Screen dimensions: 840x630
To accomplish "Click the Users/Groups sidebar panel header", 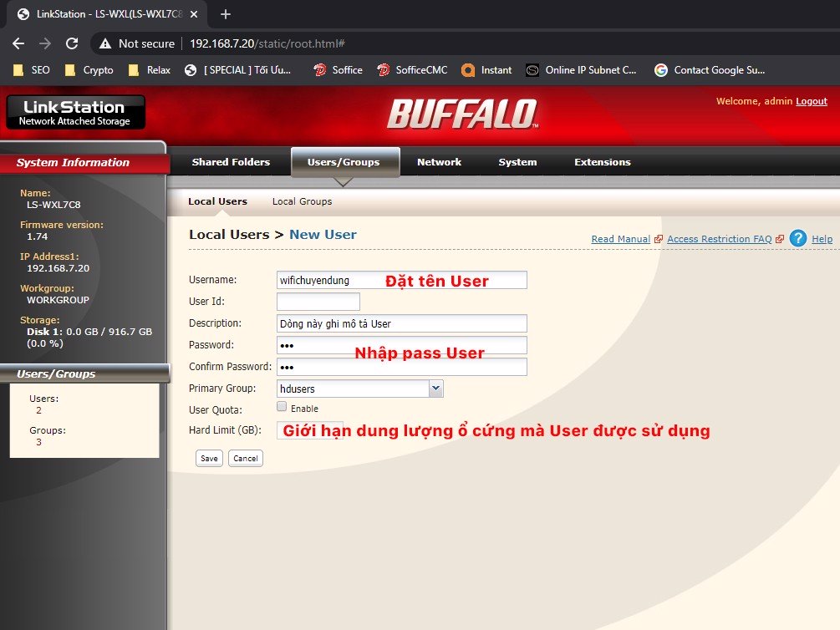I will (84, 374).
